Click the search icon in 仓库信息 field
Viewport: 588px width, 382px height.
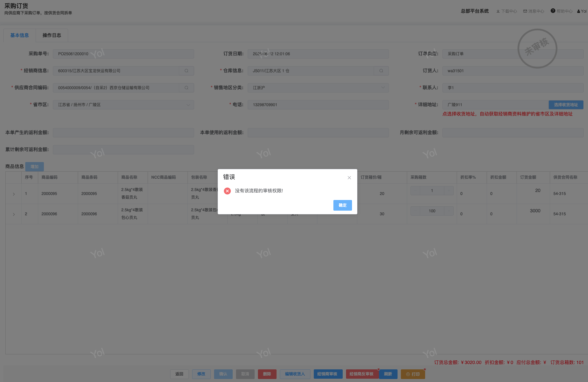click(x=381, y=71)
